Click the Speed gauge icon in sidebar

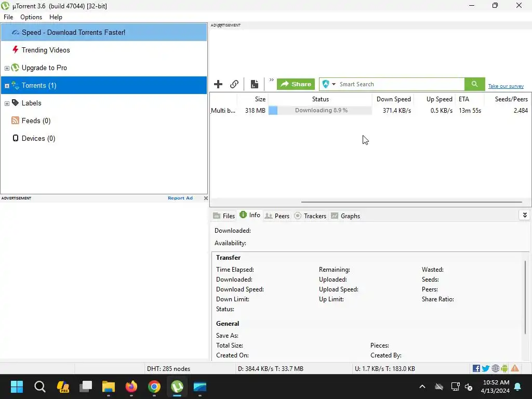coord(15,33)
